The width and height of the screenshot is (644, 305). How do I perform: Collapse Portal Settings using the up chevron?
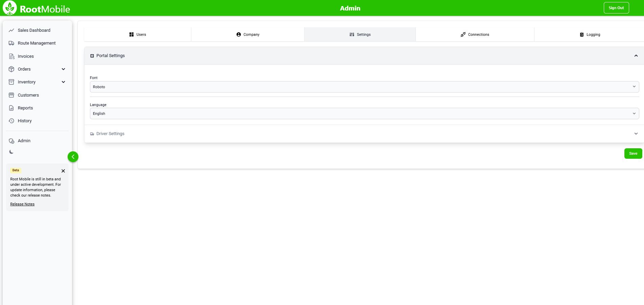pos(636,56)
